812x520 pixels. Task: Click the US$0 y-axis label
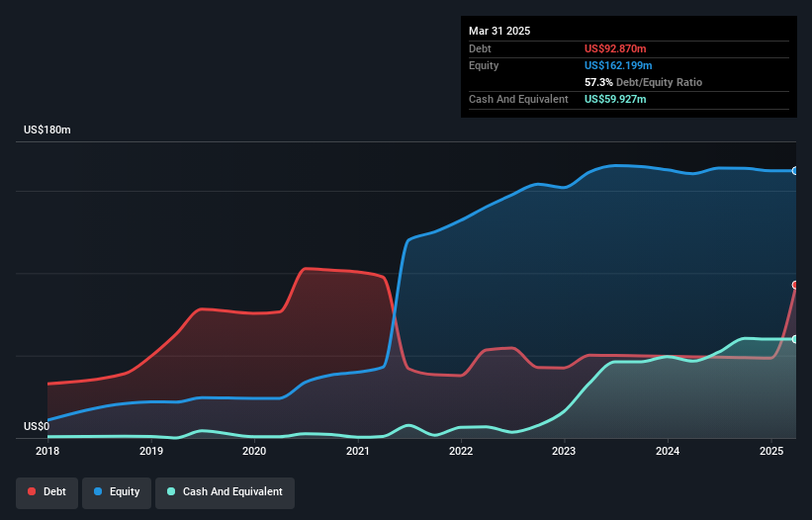coord(37,426)
